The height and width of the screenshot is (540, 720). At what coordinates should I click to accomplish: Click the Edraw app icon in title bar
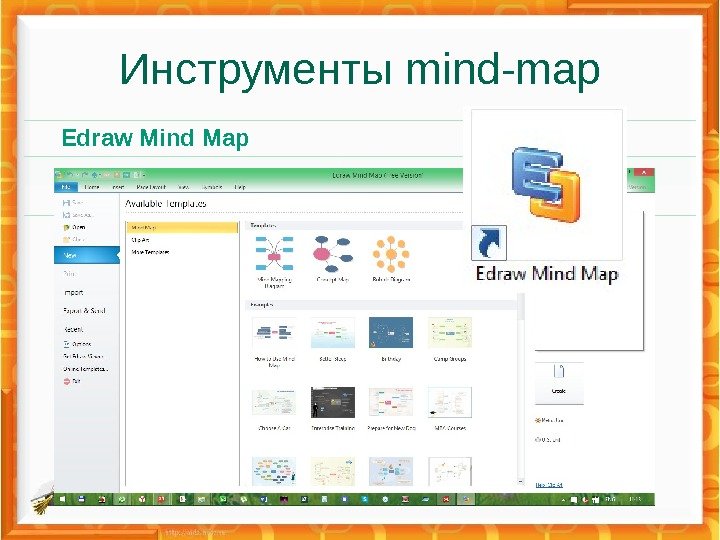coord(59,175)
